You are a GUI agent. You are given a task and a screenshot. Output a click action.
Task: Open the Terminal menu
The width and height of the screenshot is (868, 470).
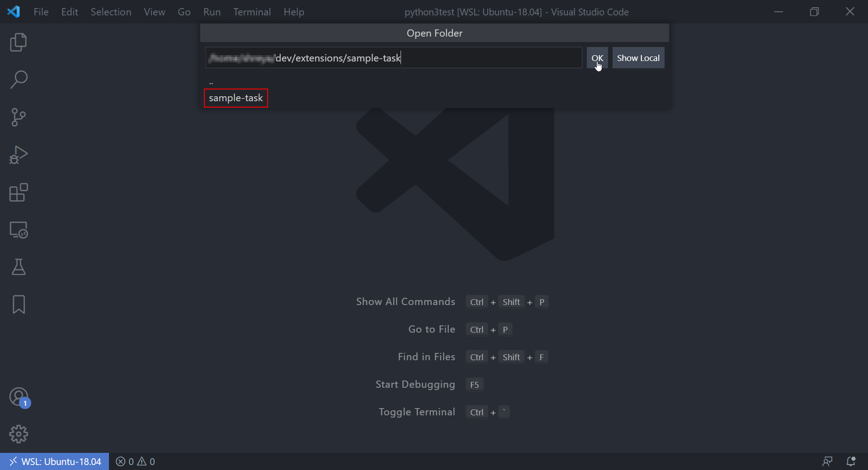coord(252,12)
